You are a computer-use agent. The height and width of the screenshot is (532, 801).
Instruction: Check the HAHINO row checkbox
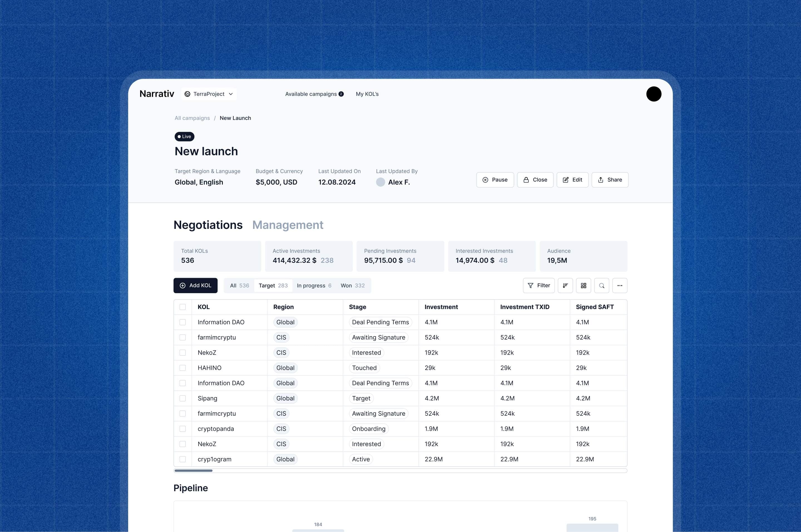(x=182, y=368)
